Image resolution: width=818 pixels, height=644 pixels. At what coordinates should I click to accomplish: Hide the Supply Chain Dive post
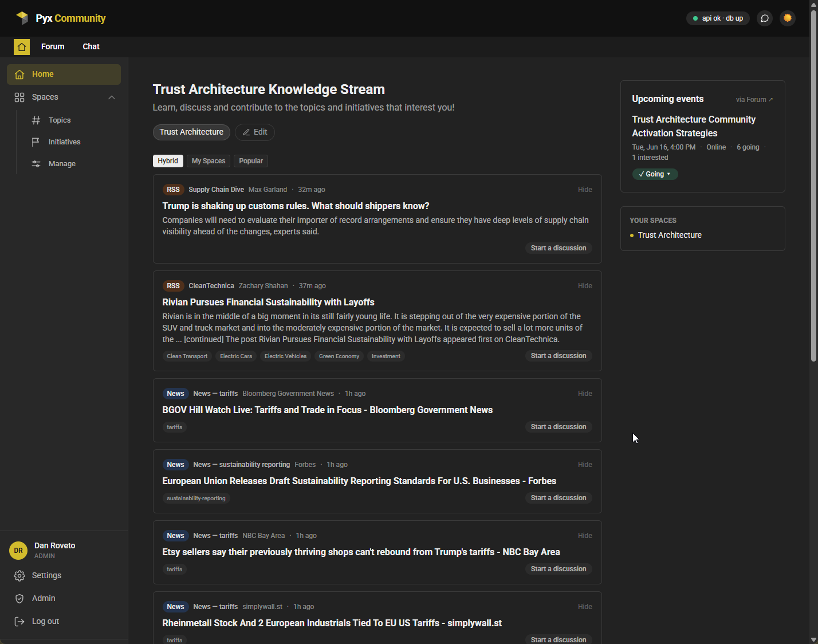(585, 190)
